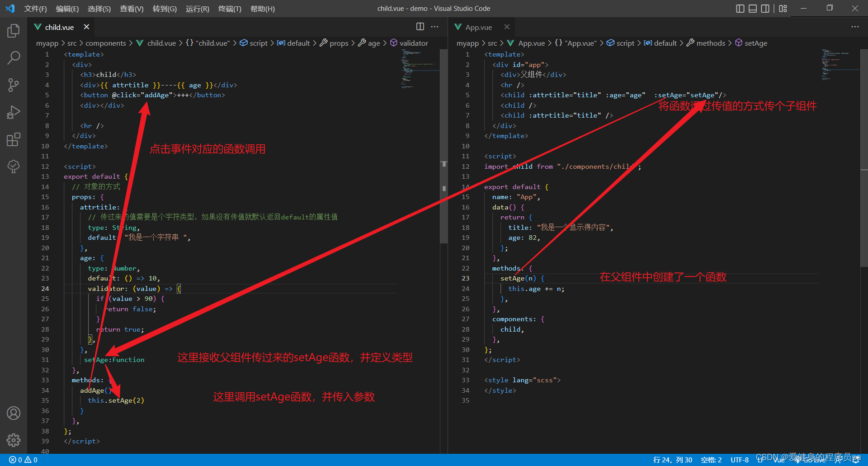This screenshot has height=466, width=868.
Task: Click components in child.vue breadcrumb
Action: tap(106, 43)
